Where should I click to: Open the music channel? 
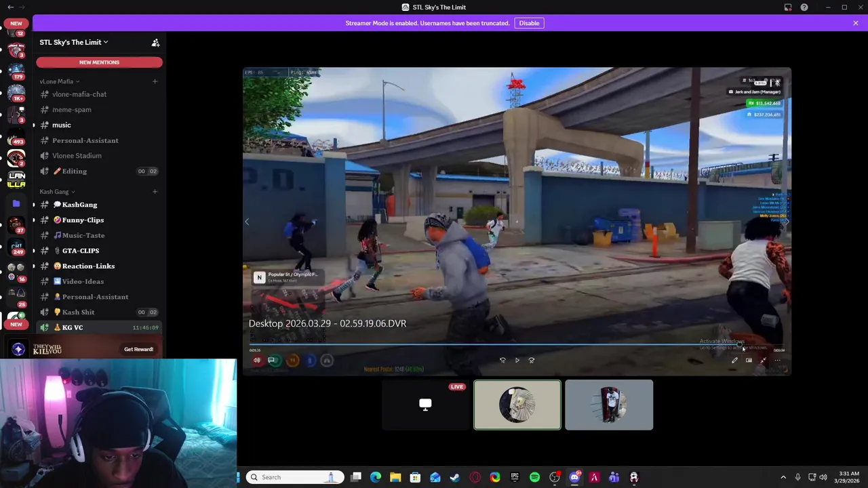point(98,125)
